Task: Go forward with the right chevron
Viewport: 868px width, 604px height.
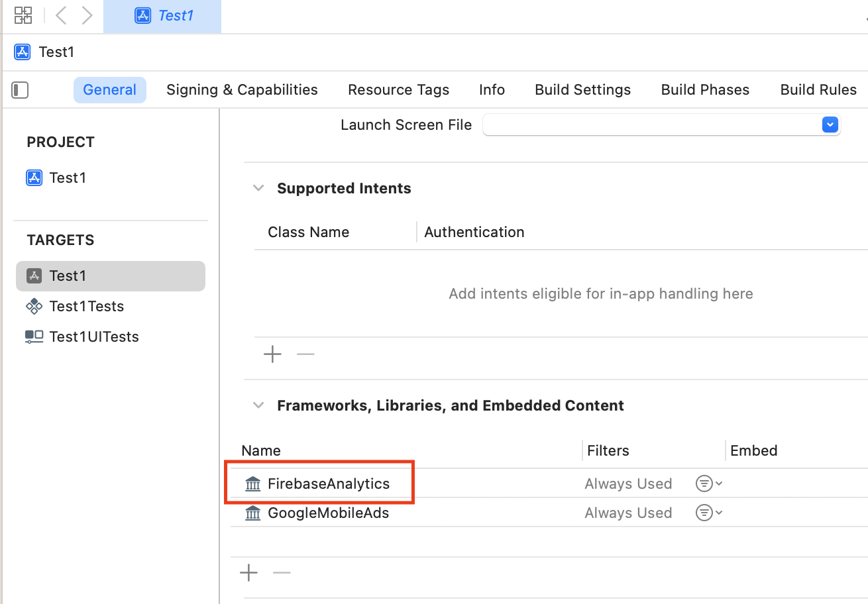Action: coord(87,15)
